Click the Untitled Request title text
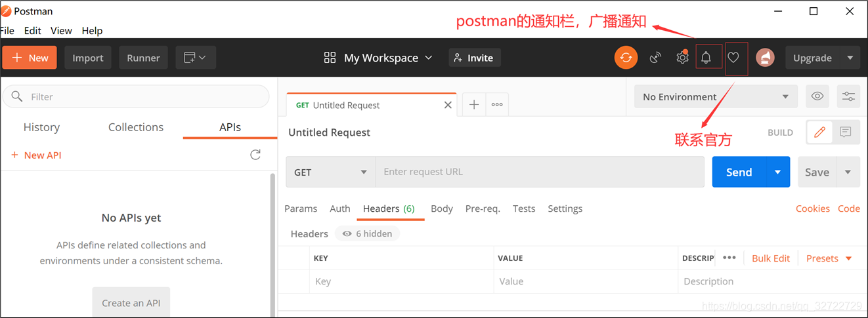Viewport: 868px width, 318px height. (x=329, y=132)
